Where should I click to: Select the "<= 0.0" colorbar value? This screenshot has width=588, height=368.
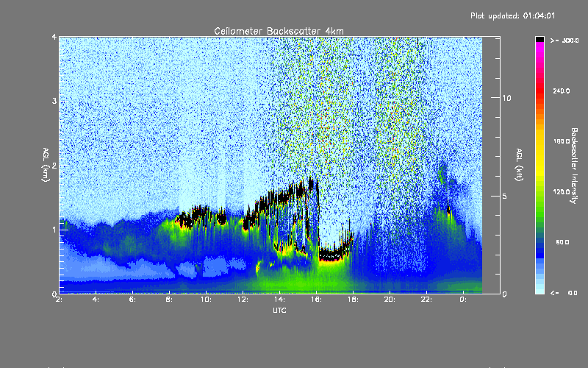click(x=564, y=293)
